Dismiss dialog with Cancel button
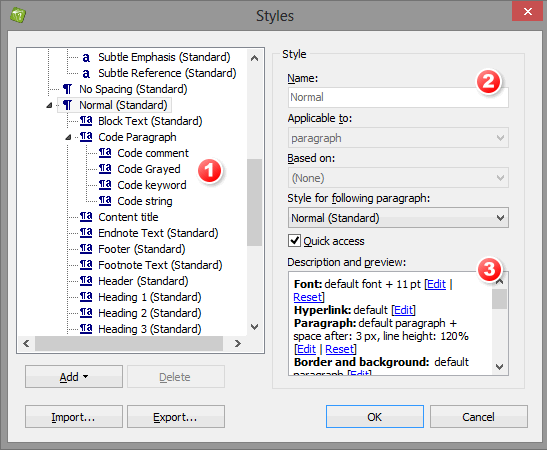The width and height of the screenshot is (547, 450). [x=478, y=417]
